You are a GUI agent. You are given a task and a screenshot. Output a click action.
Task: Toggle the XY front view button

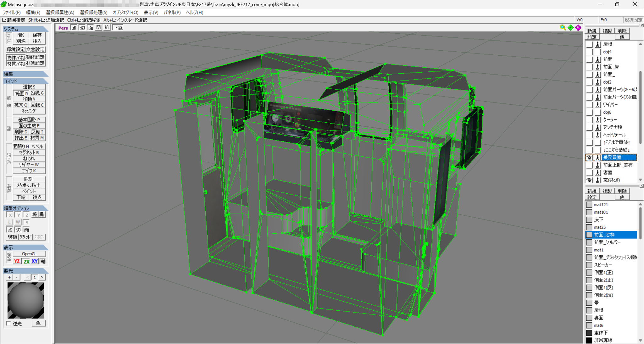pos(35,261)
